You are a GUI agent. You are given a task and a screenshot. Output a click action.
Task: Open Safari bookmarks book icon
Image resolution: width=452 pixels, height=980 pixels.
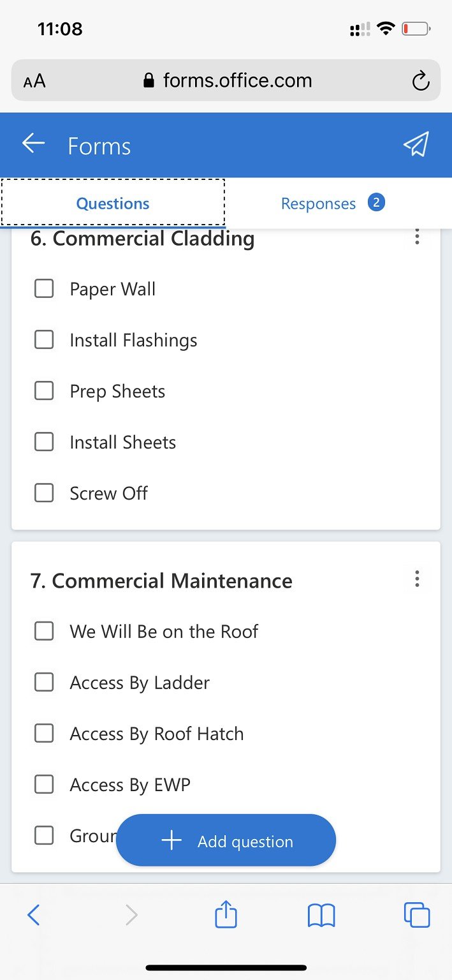(x=321, y=916)
